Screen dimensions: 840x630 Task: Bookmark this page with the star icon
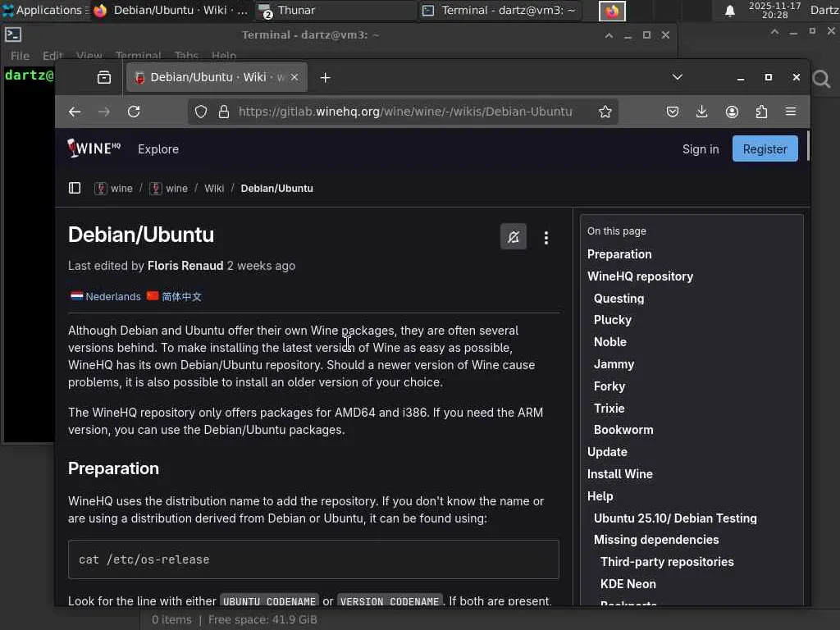(605, 112)
